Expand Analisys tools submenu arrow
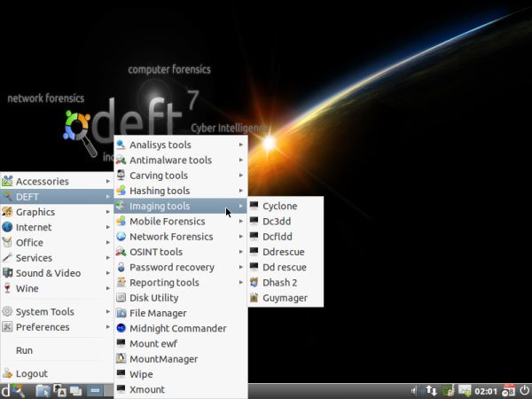 [241, 145]
